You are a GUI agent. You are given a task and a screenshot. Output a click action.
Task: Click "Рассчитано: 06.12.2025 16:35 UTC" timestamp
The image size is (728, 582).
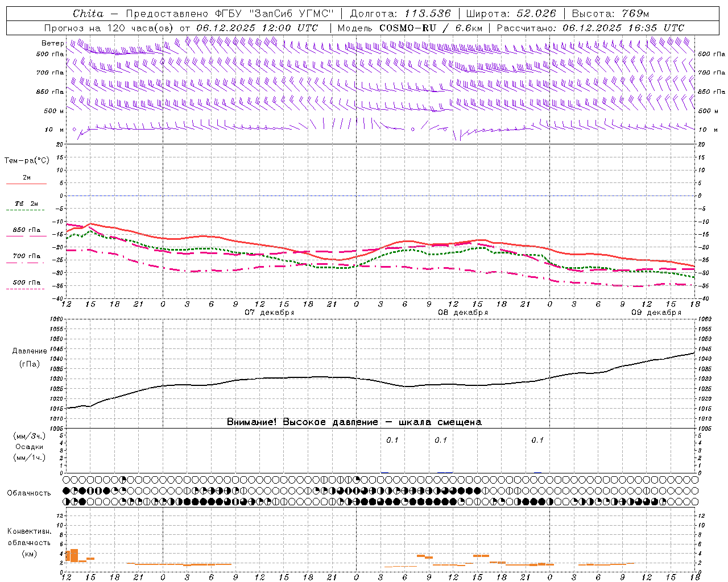point(590,28)
